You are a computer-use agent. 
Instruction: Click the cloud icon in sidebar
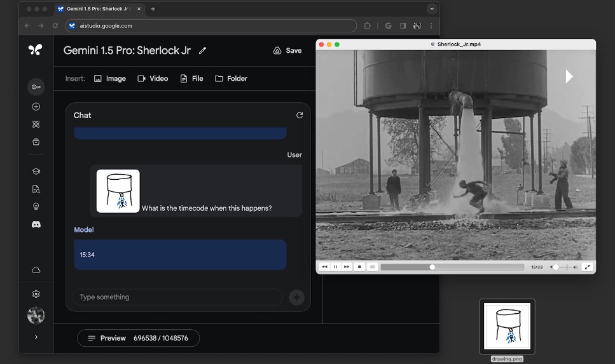pyautogui.click(x=36, y=270)
